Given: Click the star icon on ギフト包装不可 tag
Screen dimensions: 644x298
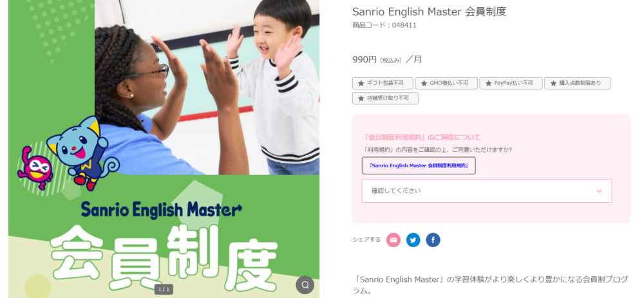Looking at the screenshot, I should [361, 83].
